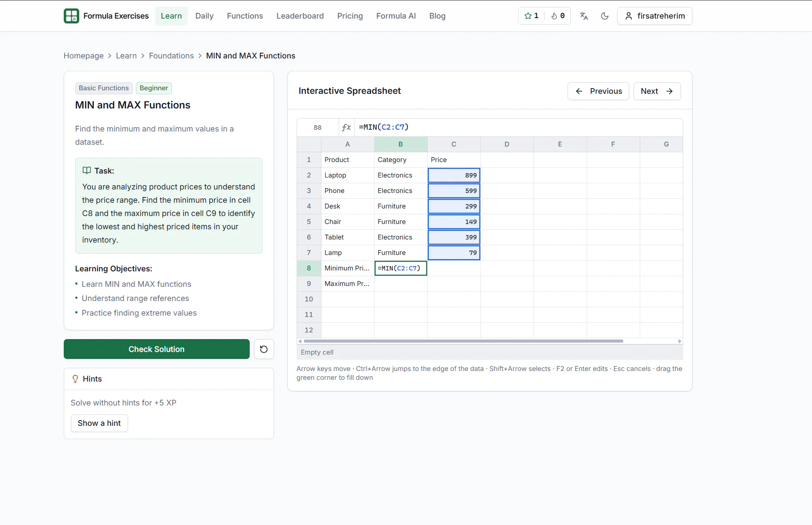Select row 12 header

(309, 330)
